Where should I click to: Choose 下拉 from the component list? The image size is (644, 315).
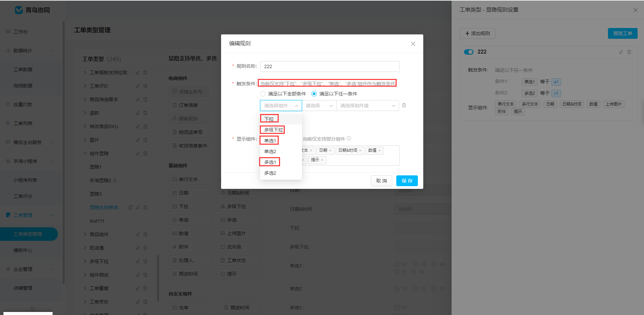[281, 119]
